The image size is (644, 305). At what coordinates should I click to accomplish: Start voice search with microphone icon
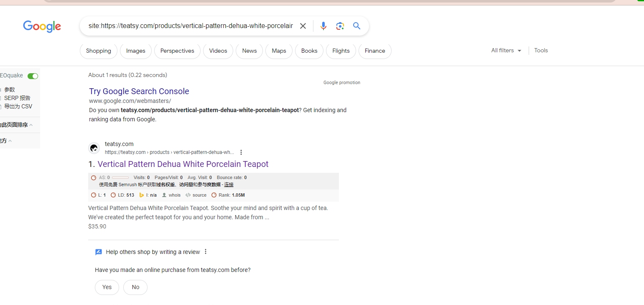[323, 26]
